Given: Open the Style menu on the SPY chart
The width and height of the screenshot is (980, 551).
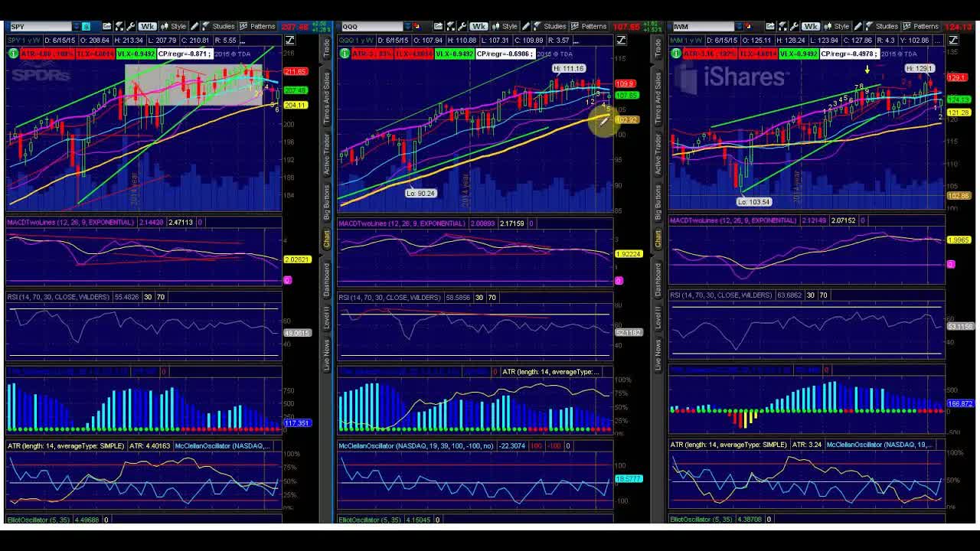Looking at the screenshot, I should (x=172, y=26).
